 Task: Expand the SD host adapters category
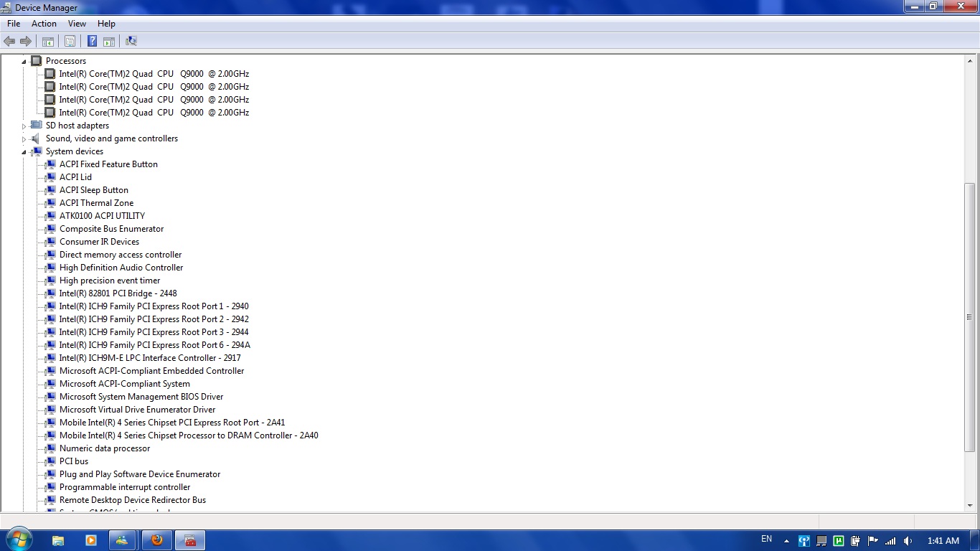(24, 126)
